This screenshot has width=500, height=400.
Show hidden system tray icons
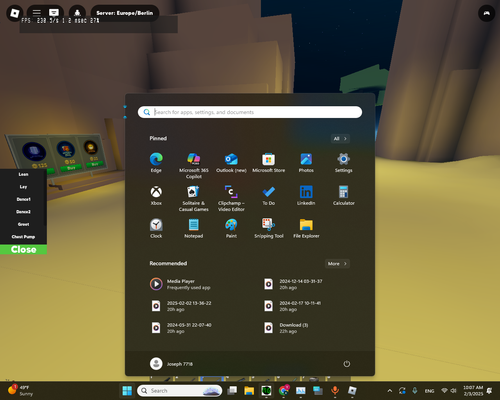390,391
